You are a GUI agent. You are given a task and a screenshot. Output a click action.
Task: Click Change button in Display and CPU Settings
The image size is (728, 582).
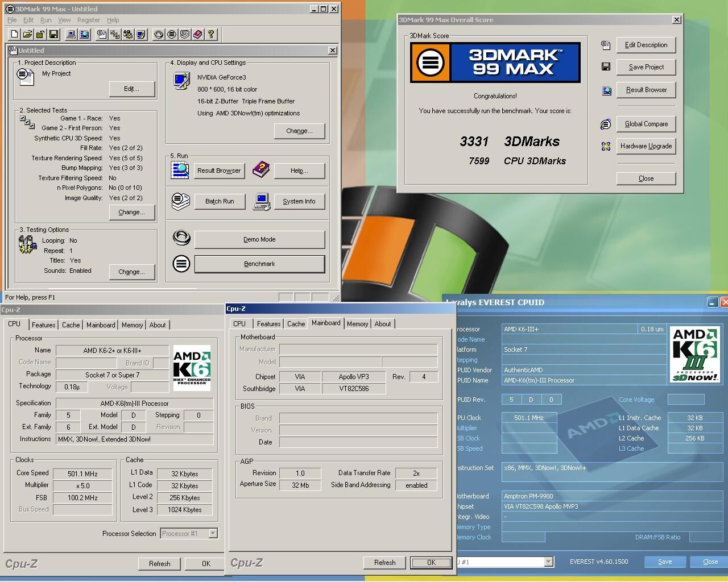click(300, 131)
